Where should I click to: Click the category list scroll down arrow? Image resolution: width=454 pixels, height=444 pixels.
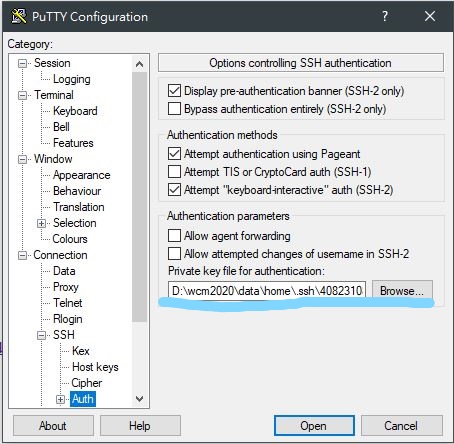click(140, 398)
